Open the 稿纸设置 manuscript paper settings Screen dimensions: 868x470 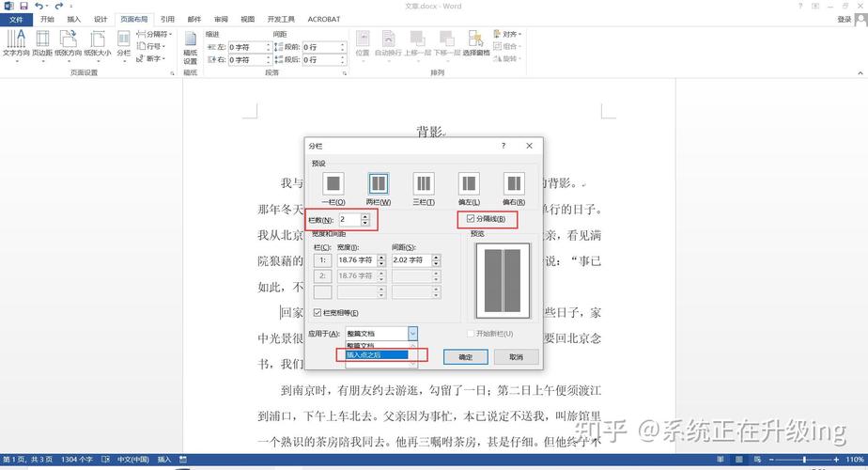[x=191, y=48]
